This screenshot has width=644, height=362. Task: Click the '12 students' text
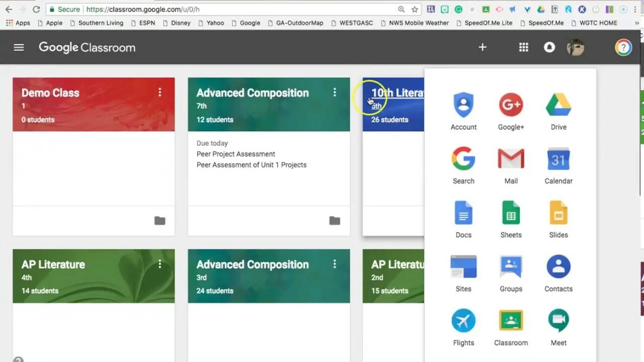coord(215,120)
